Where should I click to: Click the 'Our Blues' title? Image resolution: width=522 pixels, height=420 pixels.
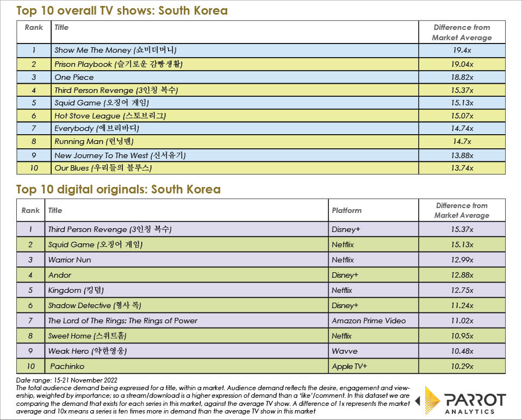click(103, 168)
